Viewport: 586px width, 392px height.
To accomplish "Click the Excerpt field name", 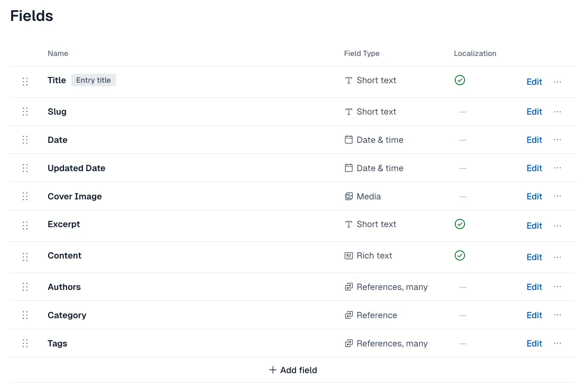I will click(63, 224).
